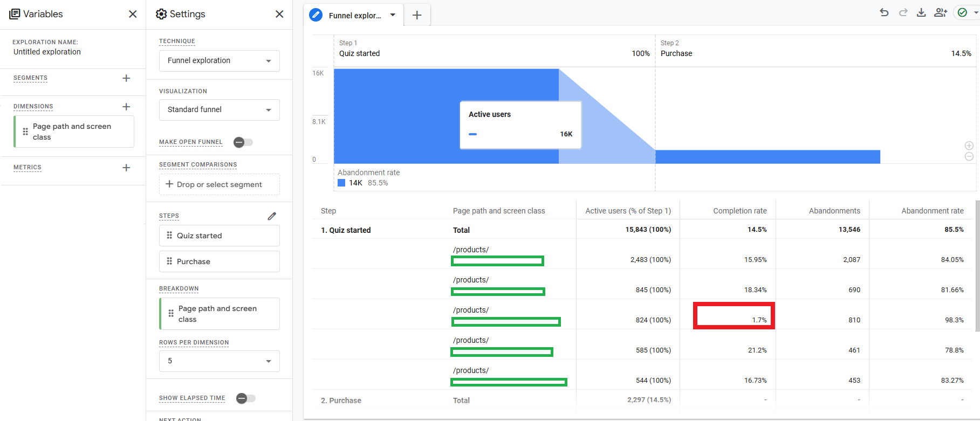Zoom in on funnel chart
This screenshot has width=980, height=421.
tap(969, 146)
